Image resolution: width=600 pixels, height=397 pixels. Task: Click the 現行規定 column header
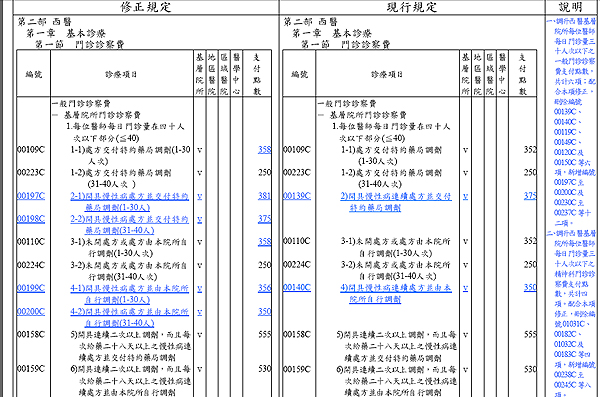coord(412,7)
